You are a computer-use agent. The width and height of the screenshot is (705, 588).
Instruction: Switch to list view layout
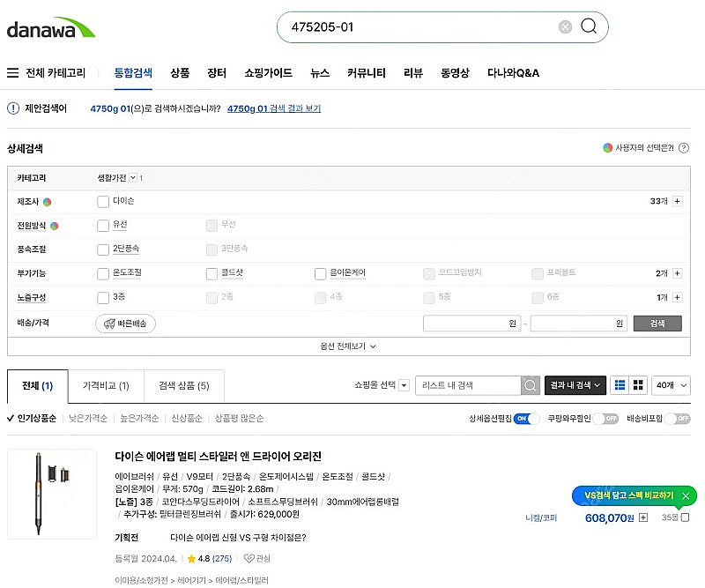(620, 385)
